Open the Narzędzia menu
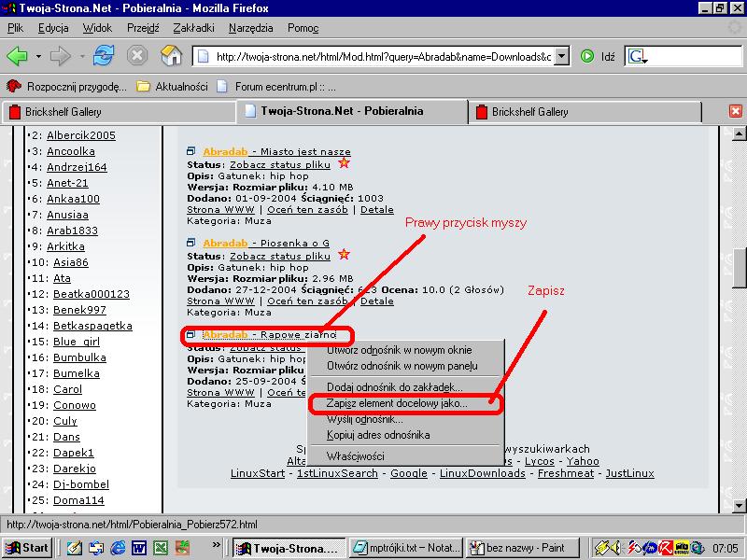Image resolution: width=747 pixels, height=560 pixels. tap(251, 28)
